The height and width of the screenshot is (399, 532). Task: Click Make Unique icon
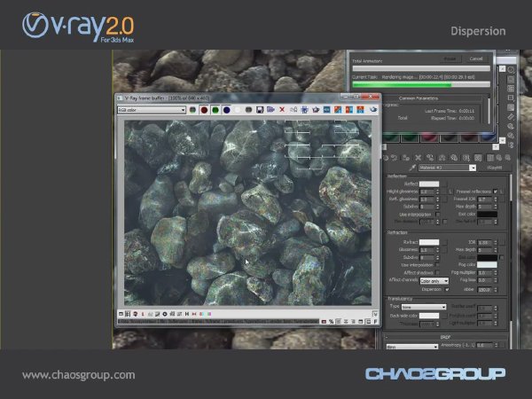[x=442, y=158]
